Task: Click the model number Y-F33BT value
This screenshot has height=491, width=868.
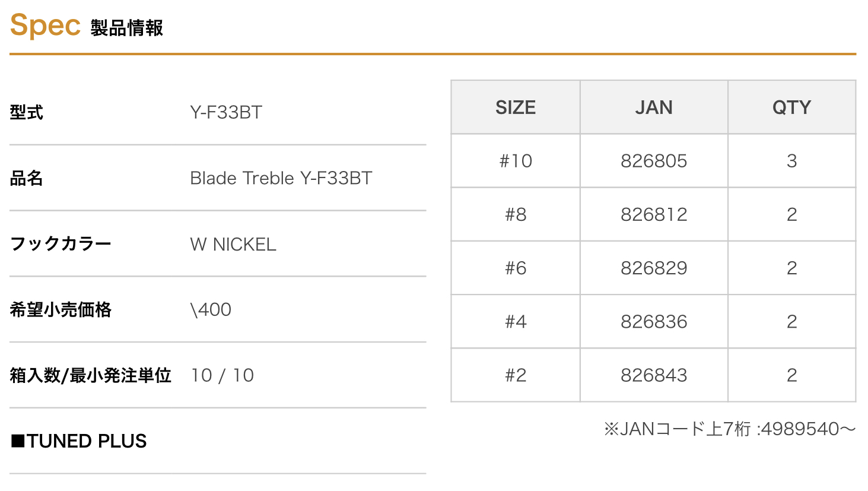Action: pos(226,112)
